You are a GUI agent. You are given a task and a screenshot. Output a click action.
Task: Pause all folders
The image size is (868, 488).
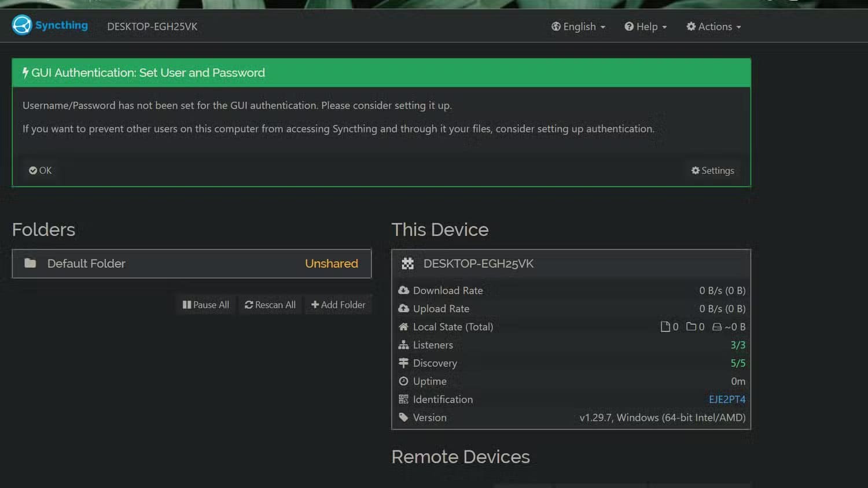[x=206, y=305]
